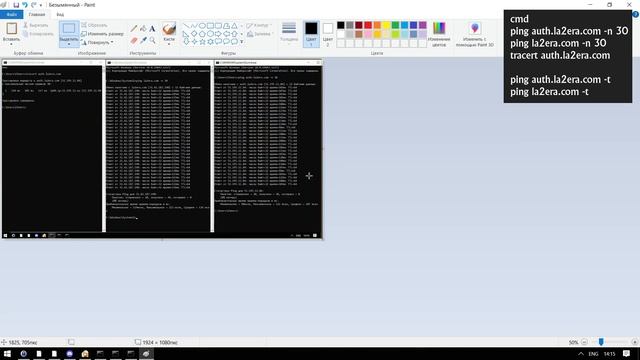
Task: Click the ENG language indicator
Action: point(593,354)
